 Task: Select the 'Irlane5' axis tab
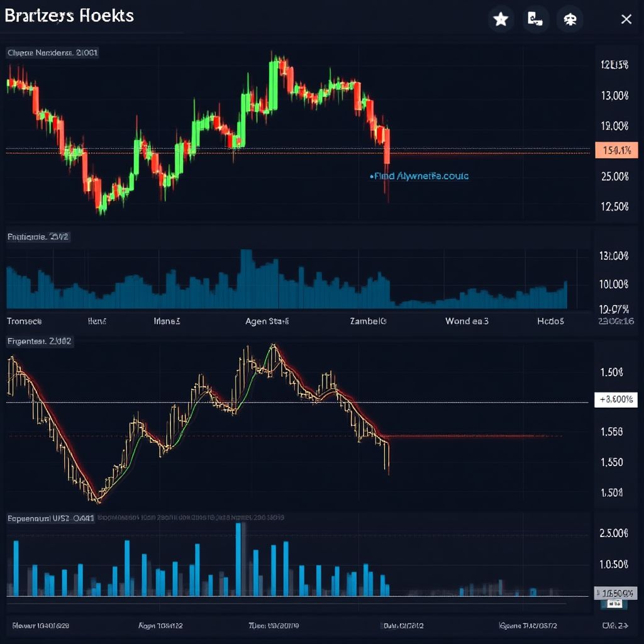[167, 321]
